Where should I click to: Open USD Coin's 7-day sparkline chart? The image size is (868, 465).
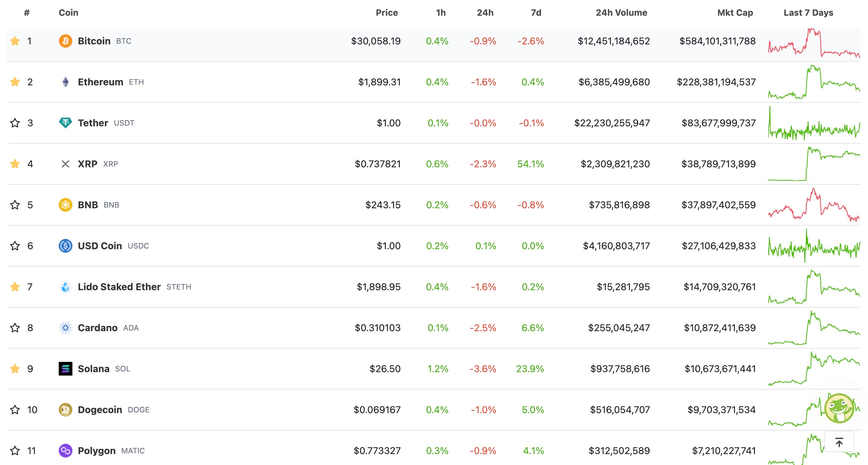pos(814,246)
